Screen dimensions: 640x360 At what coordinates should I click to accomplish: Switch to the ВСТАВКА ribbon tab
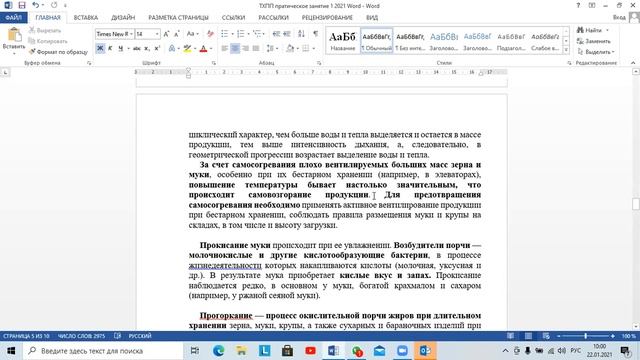pos(86,18)
